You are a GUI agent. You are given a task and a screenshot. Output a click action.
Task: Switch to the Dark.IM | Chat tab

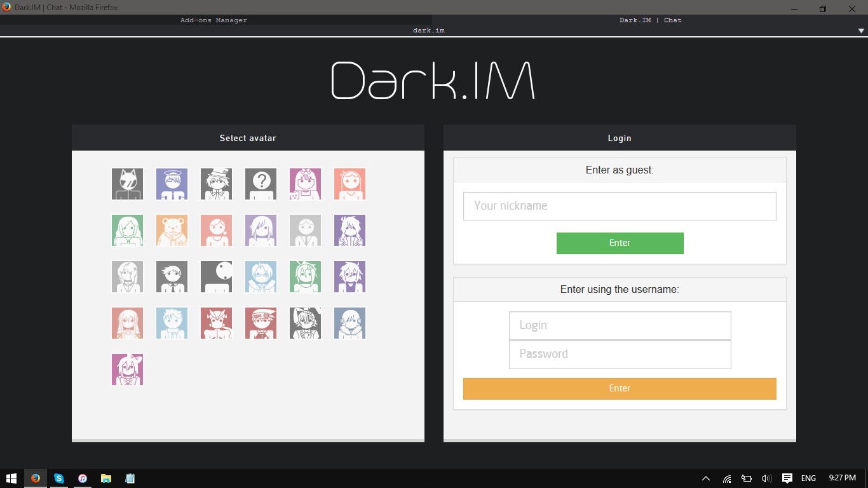pyautogui.click(x=650, y=20)
